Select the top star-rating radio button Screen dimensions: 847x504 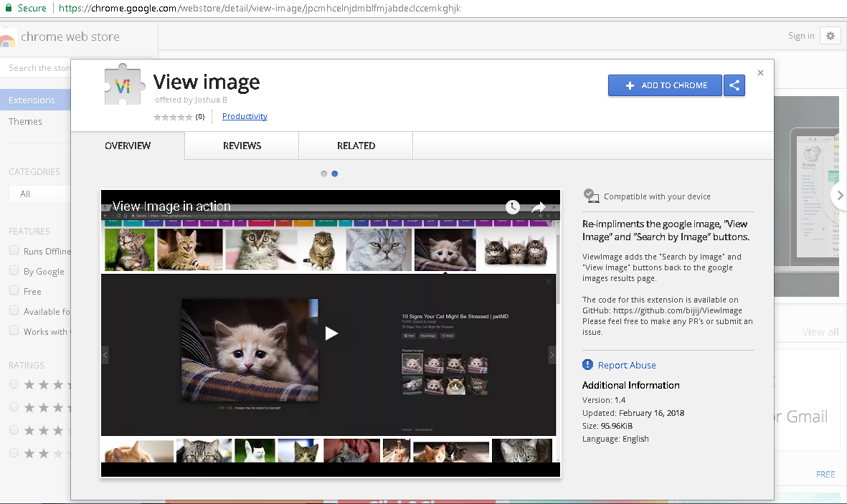pyautogui.click(x=14, y=384)
